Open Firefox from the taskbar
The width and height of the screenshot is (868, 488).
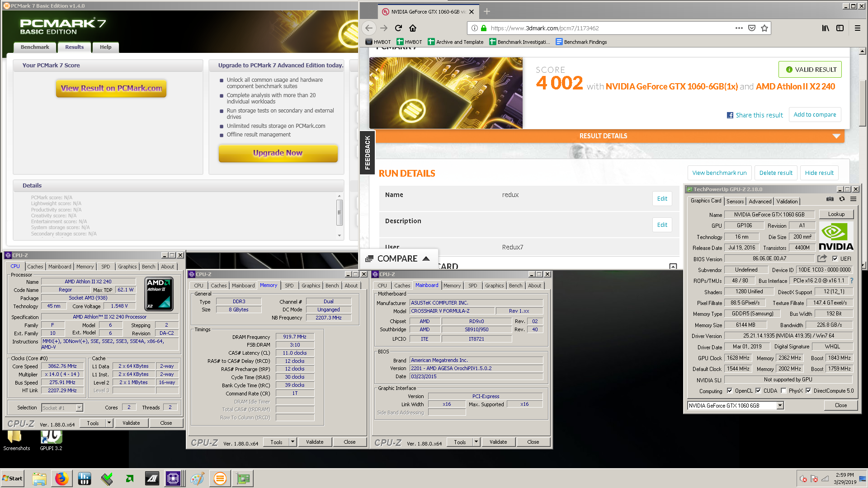pyautogui.click(x=61, y=479)
